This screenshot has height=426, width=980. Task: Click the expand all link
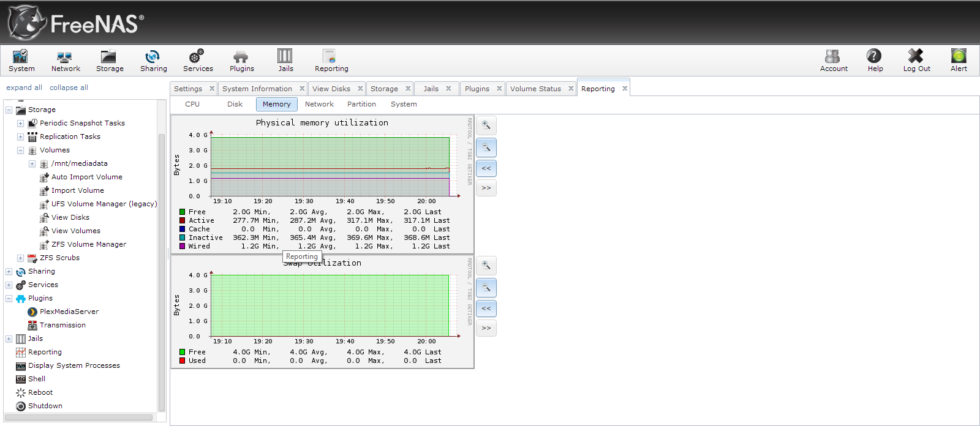[x=24, y=88]
